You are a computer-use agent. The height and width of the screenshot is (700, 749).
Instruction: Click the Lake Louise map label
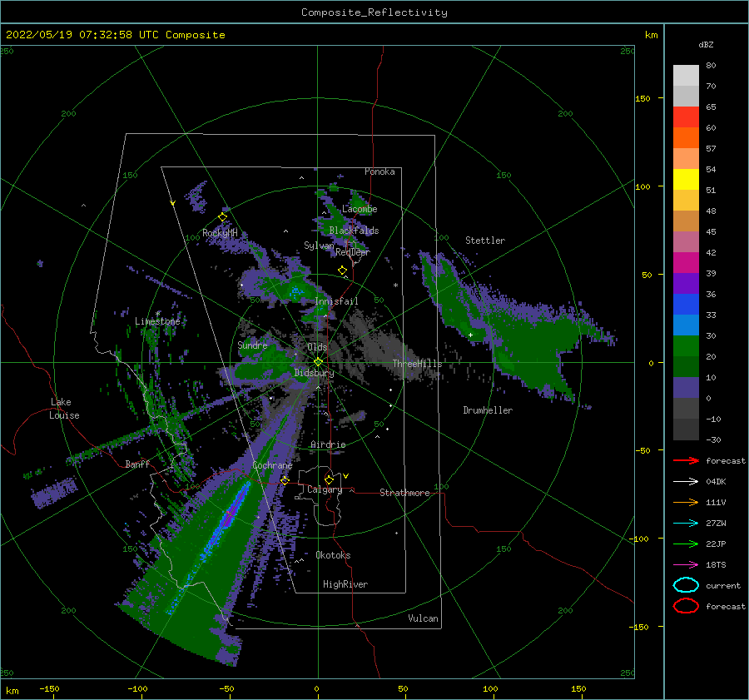coord(64,409)
